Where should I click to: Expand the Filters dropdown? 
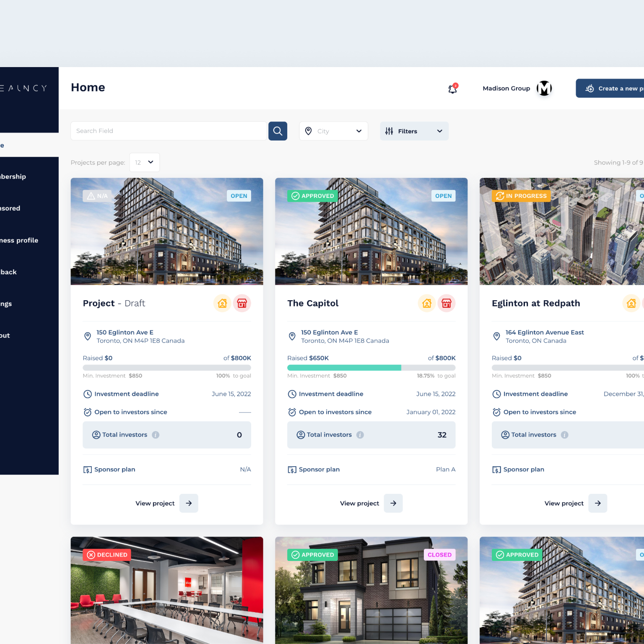coord(414,131)
